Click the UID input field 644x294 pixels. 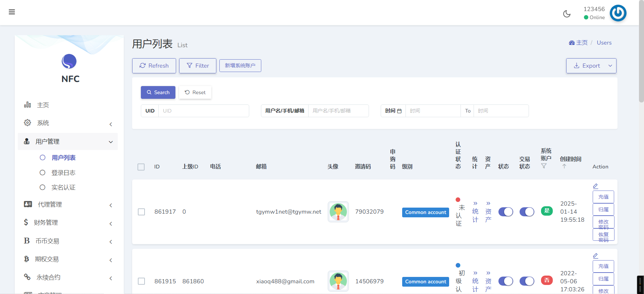click(204, 111)
